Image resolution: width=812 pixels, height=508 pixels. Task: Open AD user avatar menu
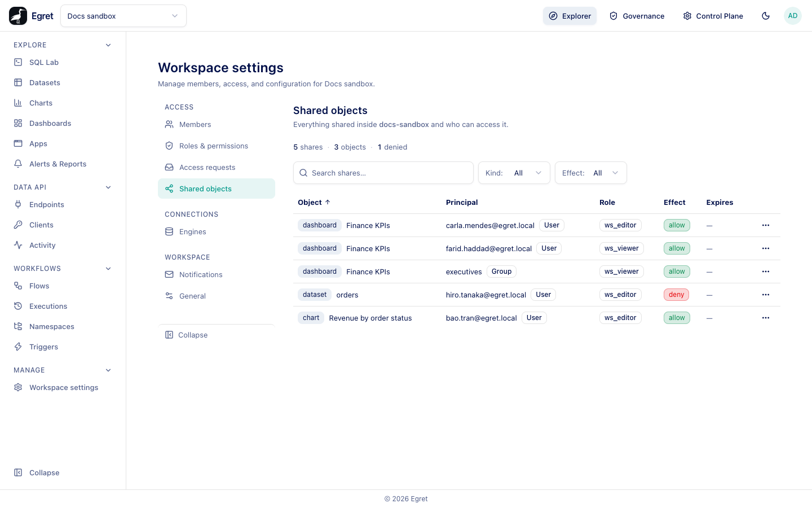coord(793,16)
